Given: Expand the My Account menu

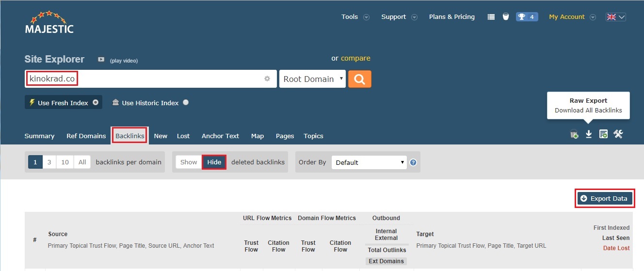Looking at the screenshot, I should click(x=572, y=17).
